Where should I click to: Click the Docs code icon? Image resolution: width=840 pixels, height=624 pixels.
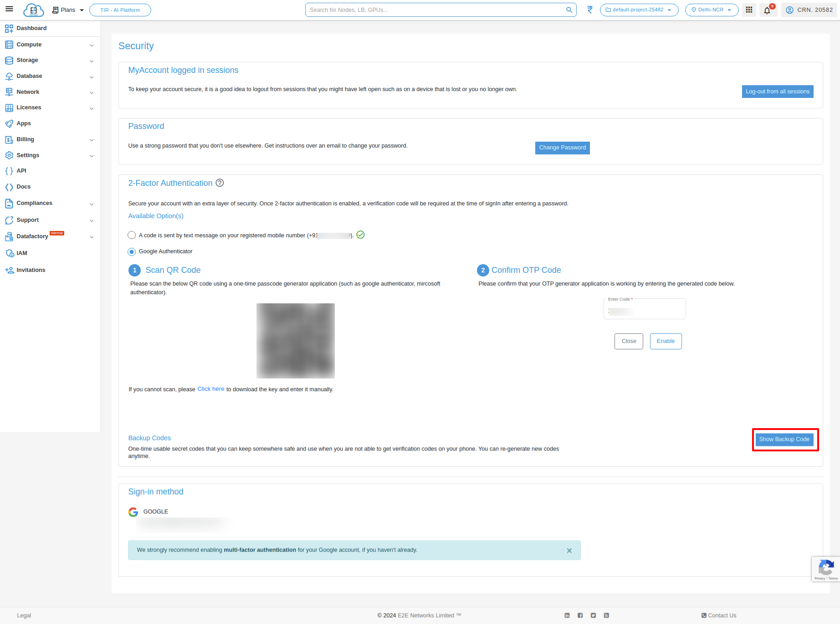(9, 187)
